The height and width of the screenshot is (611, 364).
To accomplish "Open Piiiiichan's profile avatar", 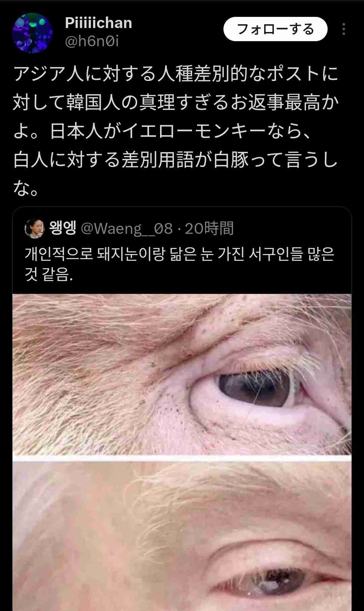I will coord(32,33).
